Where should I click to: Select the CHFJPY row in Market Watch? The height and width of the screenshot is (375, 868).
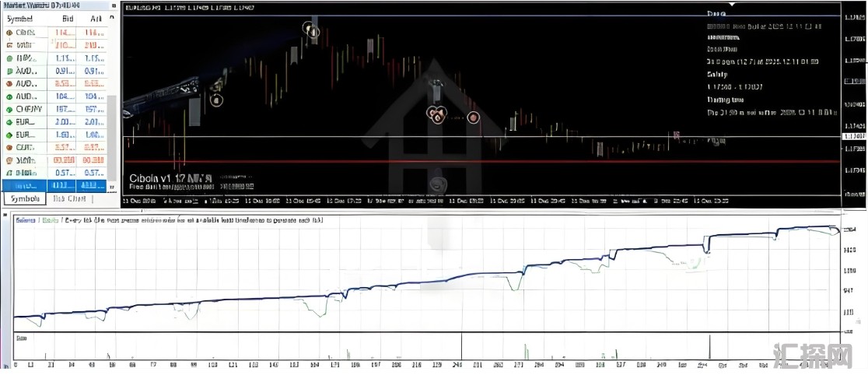[55, 109]
